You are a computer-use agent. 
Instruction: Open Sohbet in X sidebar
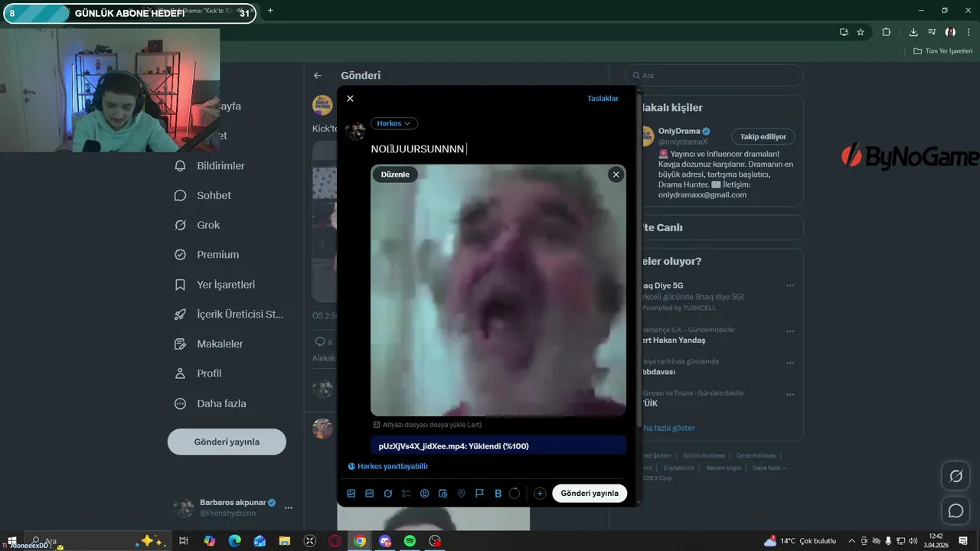204,195
